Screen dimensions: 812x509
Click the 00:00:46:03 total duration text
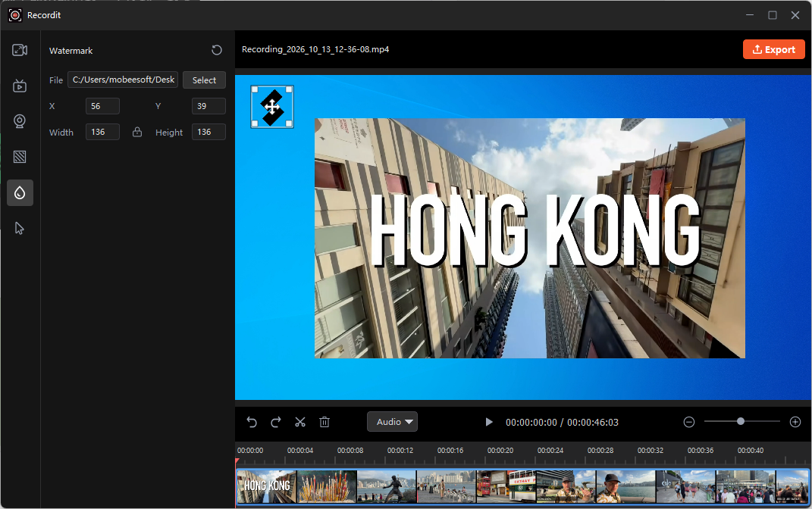tap(593, 423)
